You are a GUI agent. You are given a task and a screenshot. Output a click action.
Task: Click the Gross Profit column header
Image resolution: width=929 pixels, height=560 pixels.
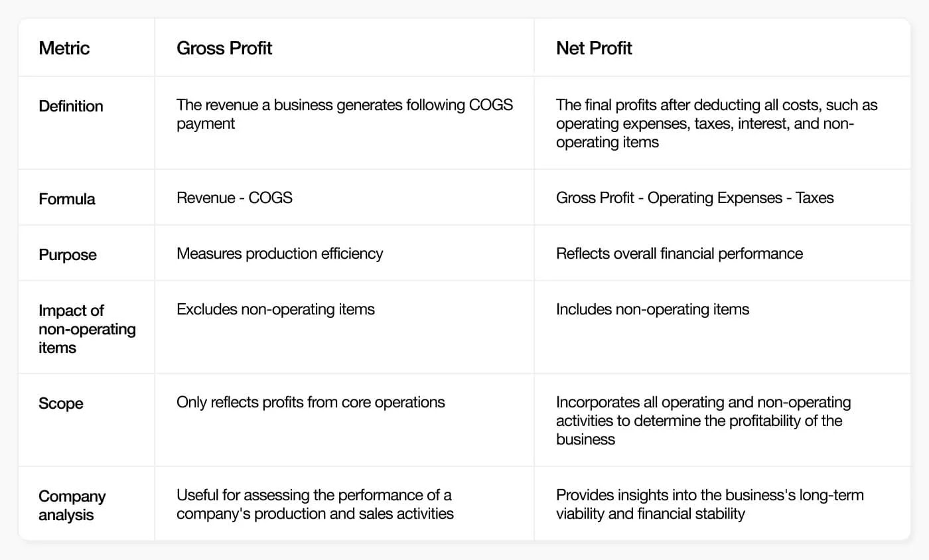[x=224, y=48]
